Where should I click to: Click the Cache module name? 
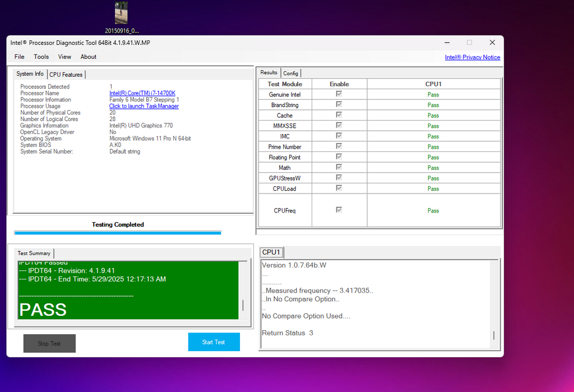285,116
